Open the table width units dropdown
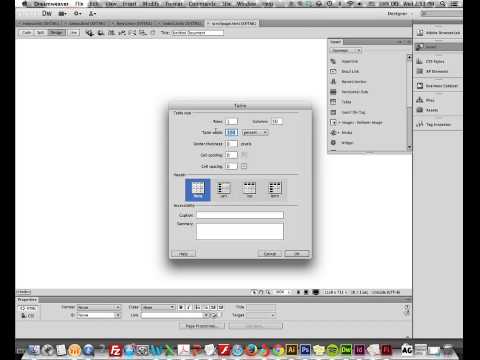Screen dimensions: 480x360 point(255,132)
